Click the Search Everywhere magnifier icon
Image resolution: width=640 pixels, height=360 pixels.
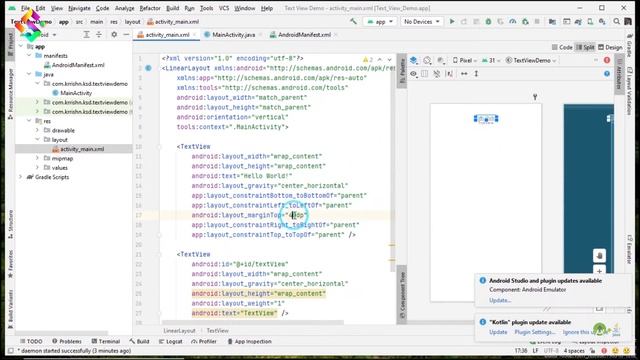(617, 22)
